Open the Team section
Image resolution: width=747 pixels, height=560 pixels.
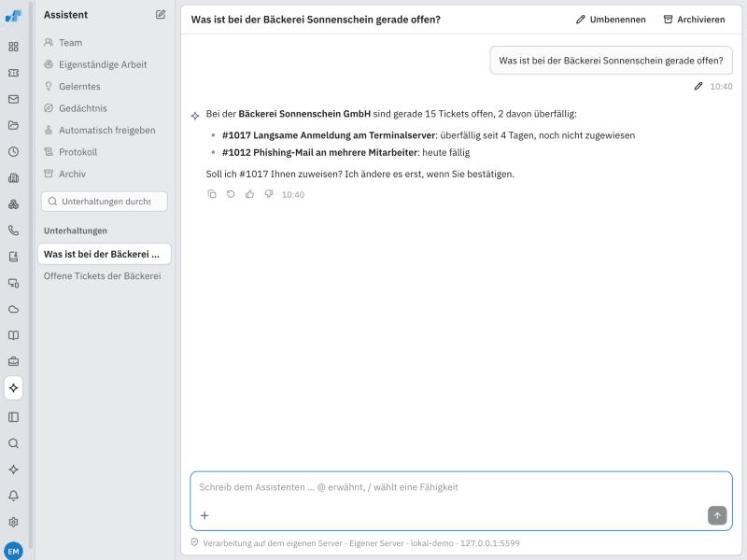[x=105, y=42]
